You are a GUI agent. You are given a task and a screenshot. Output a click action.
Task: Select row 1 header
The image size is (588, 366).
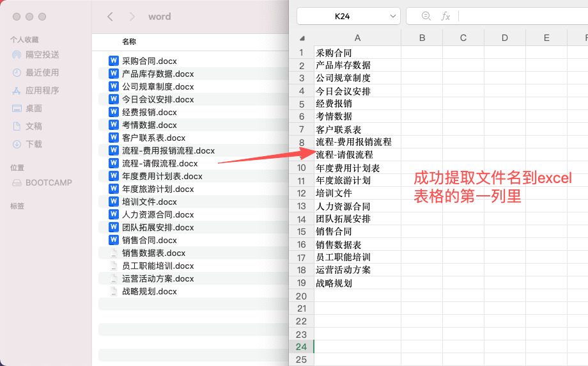[x=302, y=52]
